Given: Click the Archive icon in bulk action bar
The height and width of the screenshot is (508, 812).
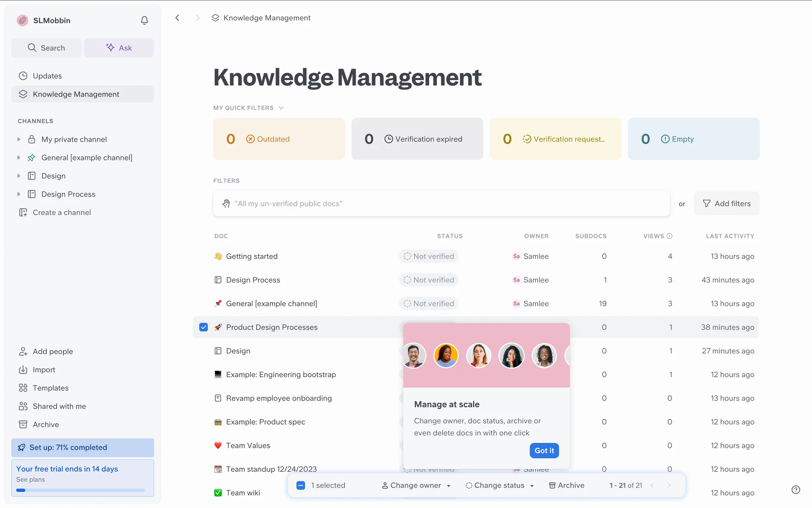Looking at the screenshot, I should (x=552, y=486).
